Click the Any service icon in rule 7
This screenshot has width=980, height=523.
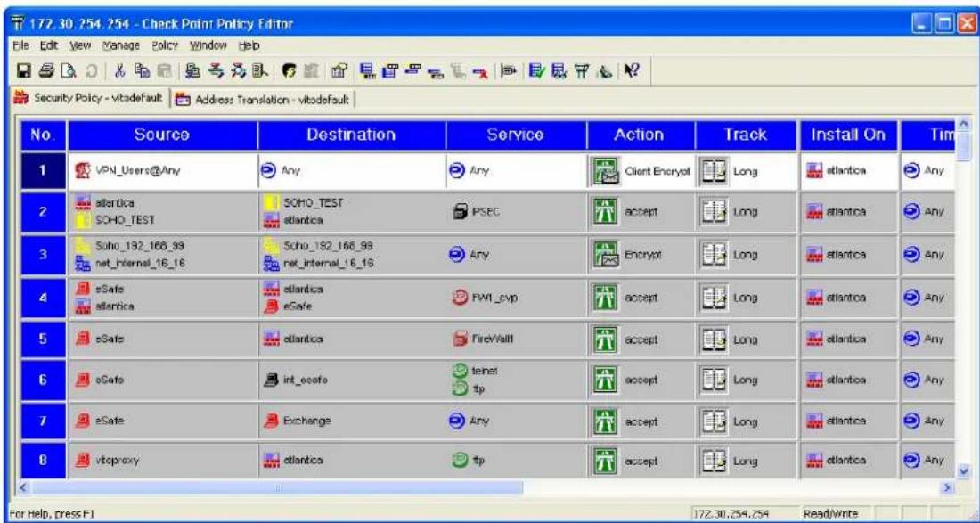[457, 421]
